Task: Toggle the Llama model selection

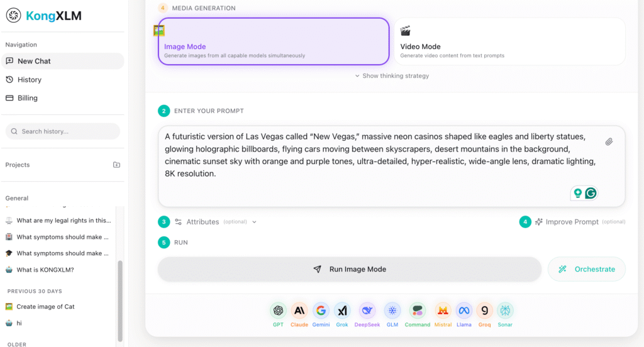Action: pyautogui.click(x=464, y=311)
